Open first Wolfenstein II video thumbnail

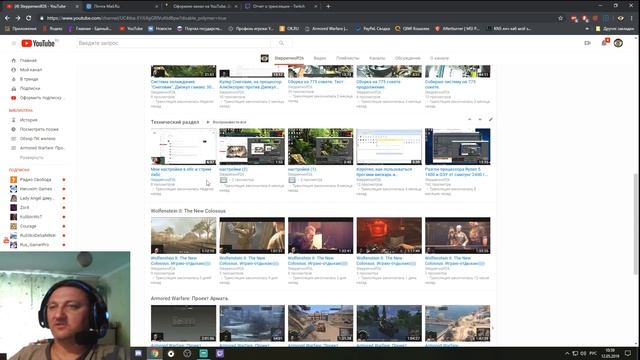point(183,236)
